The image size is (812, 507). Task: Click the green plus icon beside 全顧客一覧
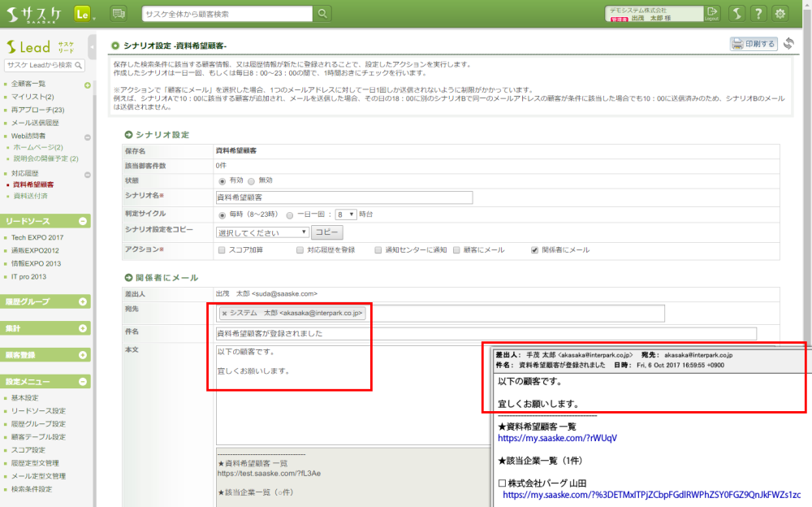click(x=87, y=84)
